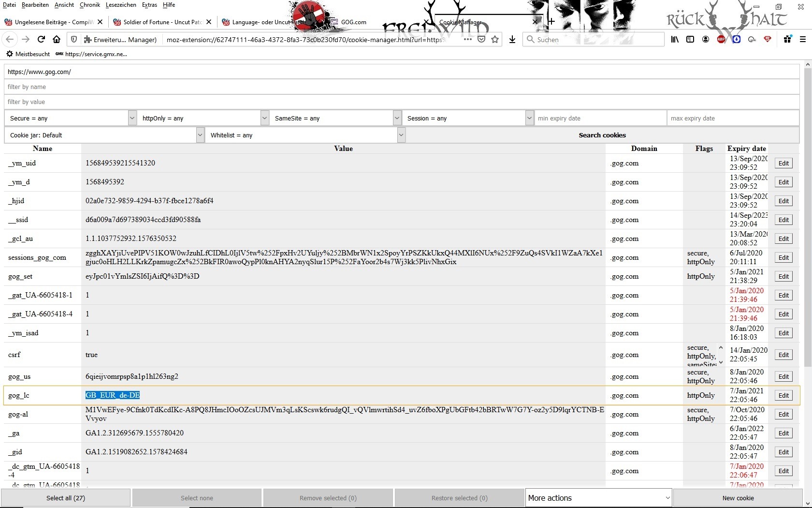The width and height of the screenshot is (812, 508).
Task: Go back with the browser back arrow
Action: [x=10, y=40]
